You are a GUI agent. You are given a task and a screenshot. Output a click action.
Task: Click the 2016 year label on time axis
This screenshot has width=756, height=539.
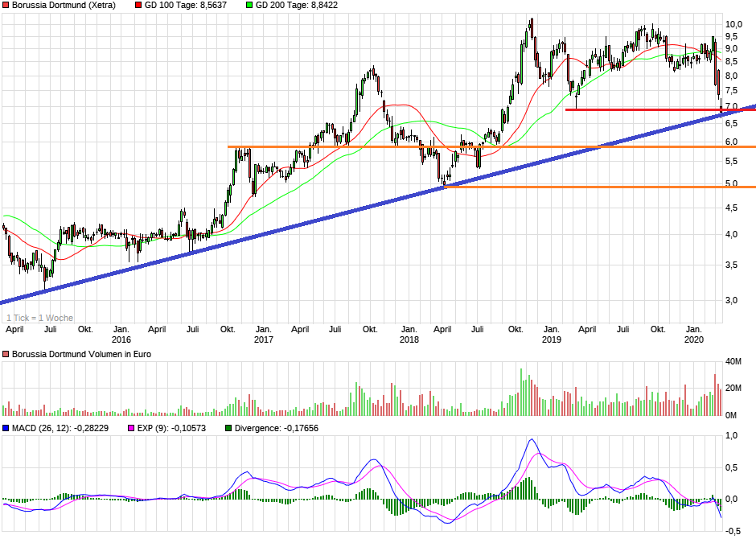121,339
